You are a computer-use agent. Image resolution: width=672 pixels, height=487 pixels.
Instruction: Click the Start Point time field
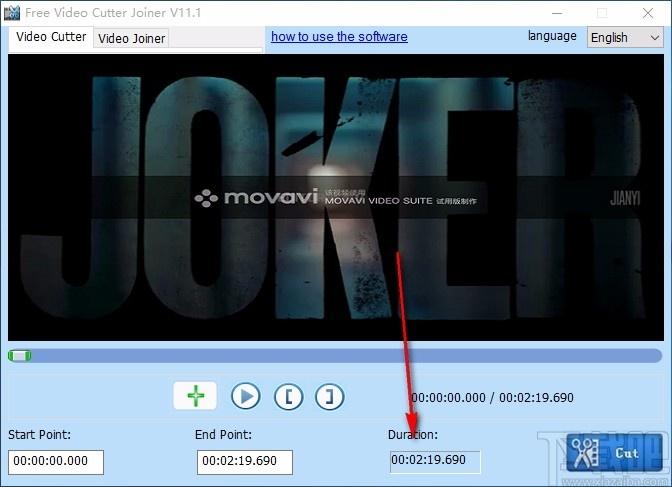(x=56, y=462)
